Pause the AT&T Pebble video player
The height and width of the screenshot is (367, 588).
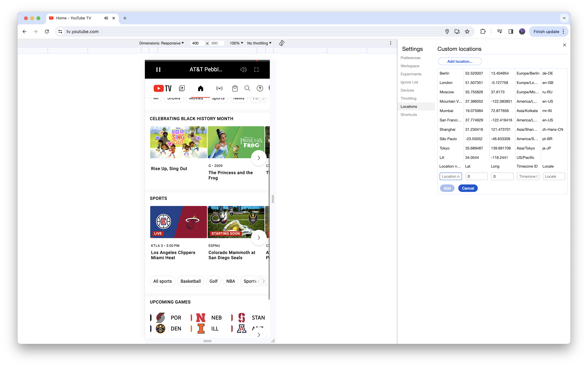[x=158, y=70]
